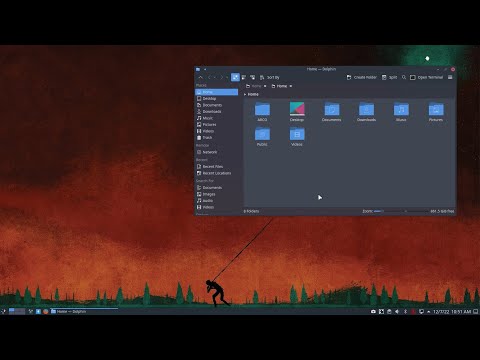Open Trash in the Places panel

tap(216, 137)
